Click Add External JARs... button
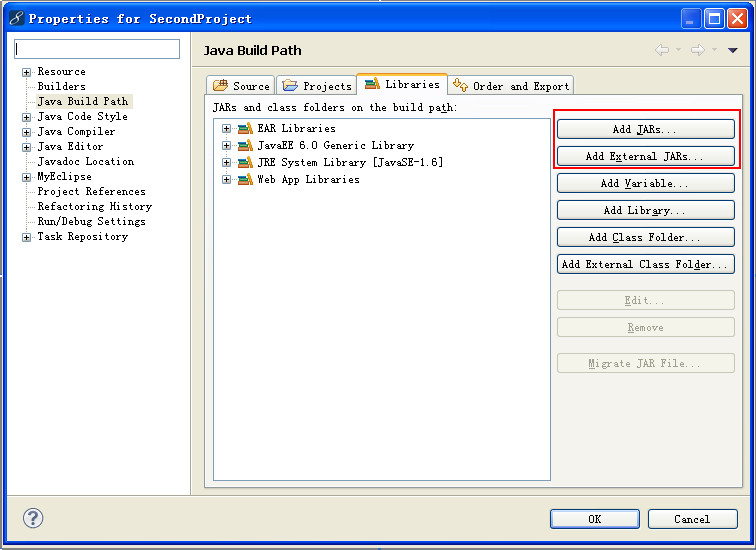The width and height of the screenshot is (756, 550). [x=646, y=156]
